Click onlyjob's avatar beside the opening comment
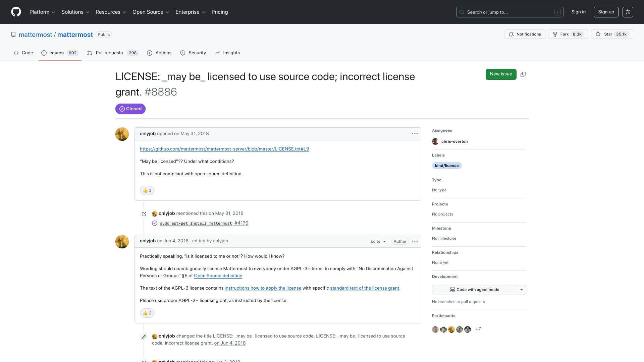The image size is (644, 362). click(x=122, y=134)
